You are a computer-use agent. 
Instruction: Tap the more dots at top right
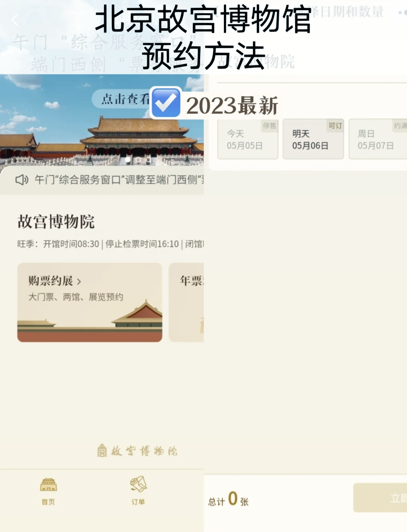pos(403,12)
